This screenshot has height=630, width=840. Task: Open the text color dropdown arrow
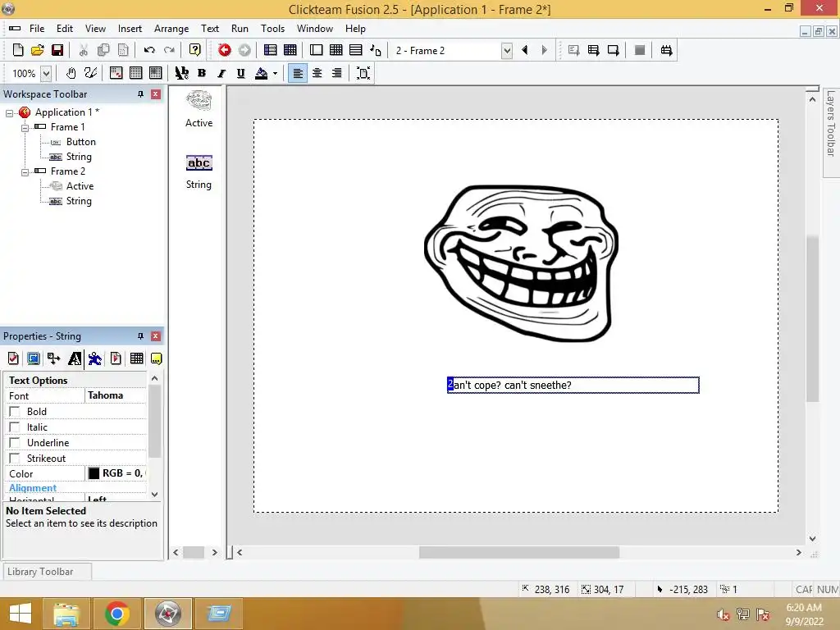pos(276,73)
